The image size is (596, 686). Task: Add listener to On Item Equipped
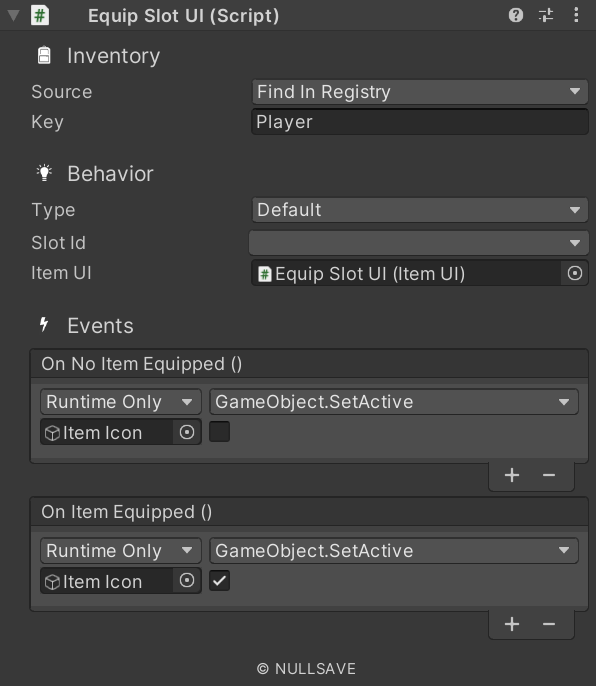point(512,624)
